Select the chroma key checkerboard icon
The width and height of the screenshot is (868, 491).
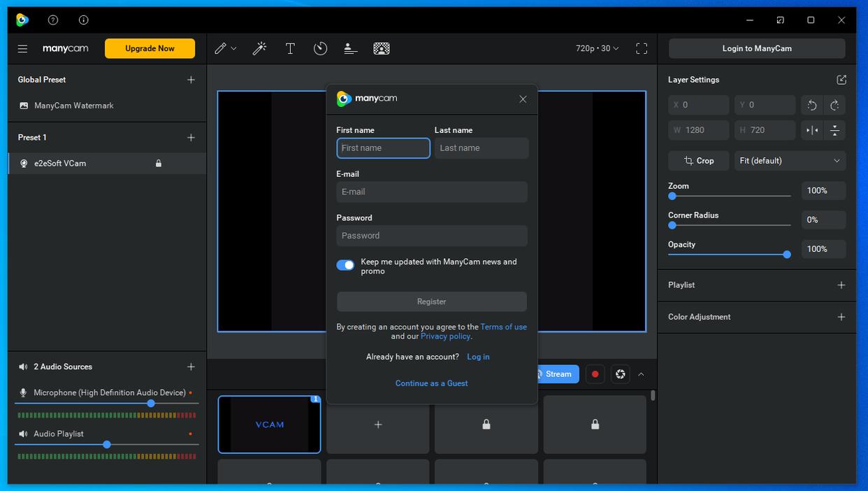[382, 48]
